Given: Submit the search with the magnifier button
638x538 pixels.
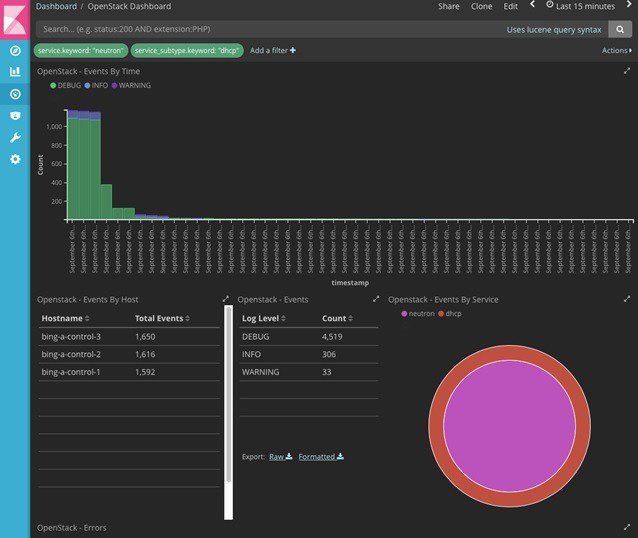Looking at the screenshot, I should (x=620, y=29).
